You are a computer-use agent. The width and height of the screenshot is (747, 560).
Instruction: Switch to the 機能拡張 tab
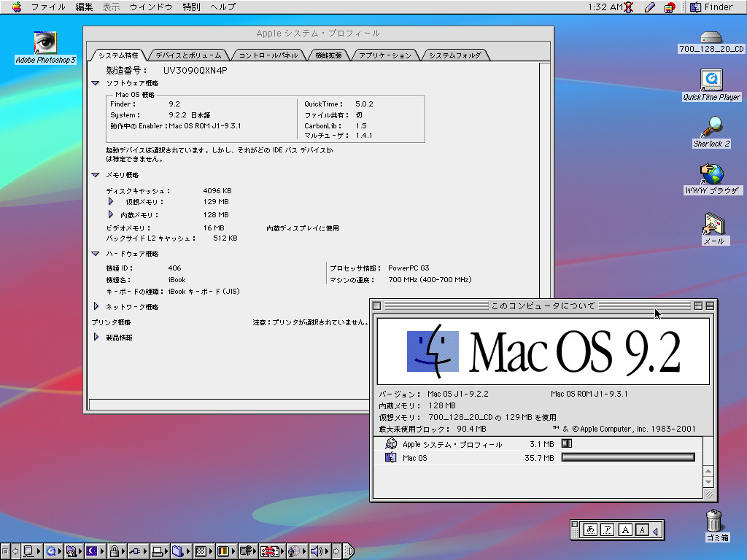329,55
